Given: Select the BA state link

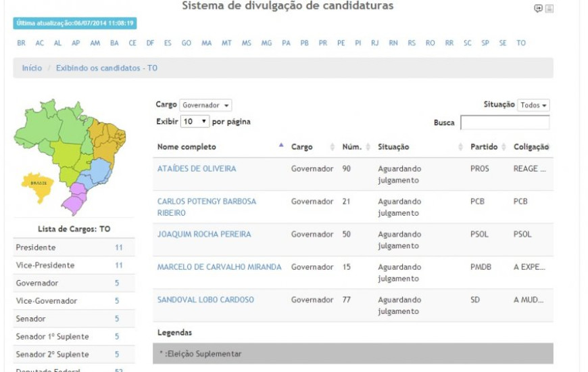Looking at the screenshot, I should coord(114,43).
